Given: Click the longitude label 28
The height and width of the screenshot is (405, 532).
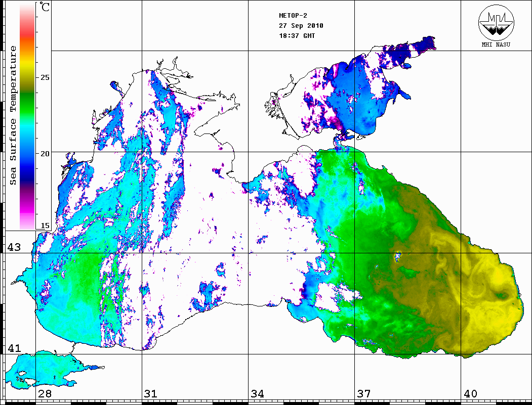Looking at the screenshot, I should [x=45, y=394].
